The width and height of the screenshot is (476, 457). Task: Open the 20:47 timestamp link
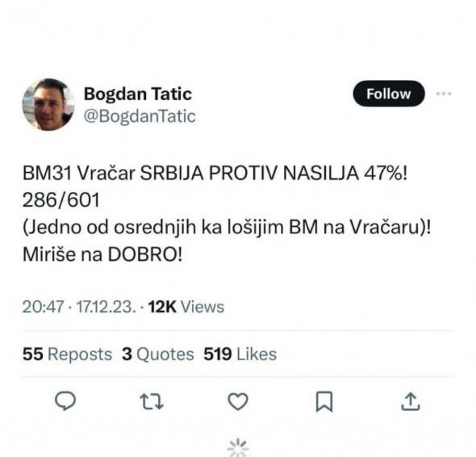(x=43, y=307)
